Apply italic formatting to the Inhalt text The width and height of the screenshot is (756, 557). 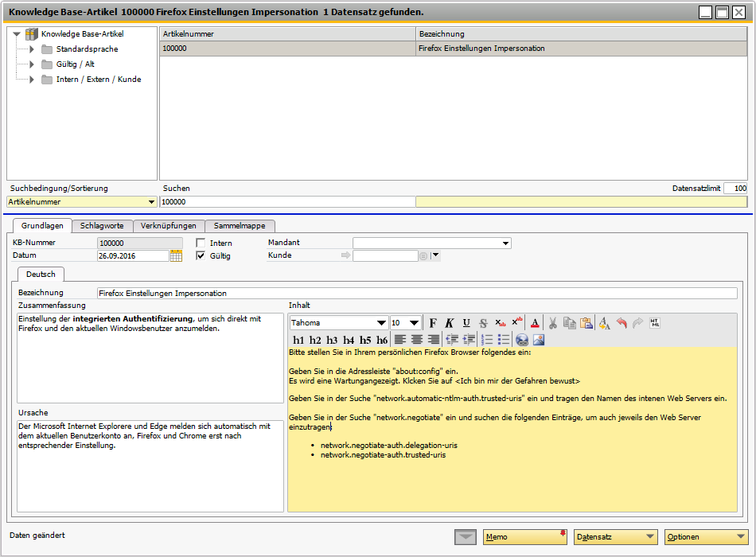click(x=450, y=322)
